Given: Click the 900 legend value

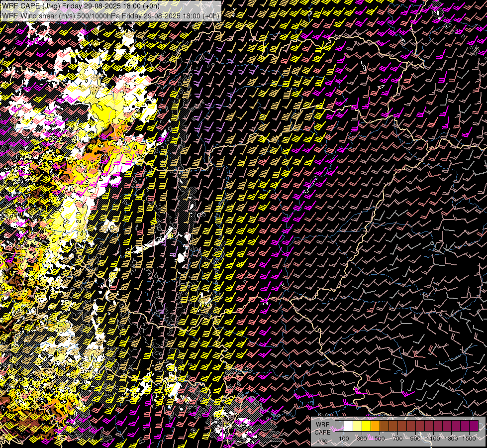Looking at the screenshot, I should point(415,439).
